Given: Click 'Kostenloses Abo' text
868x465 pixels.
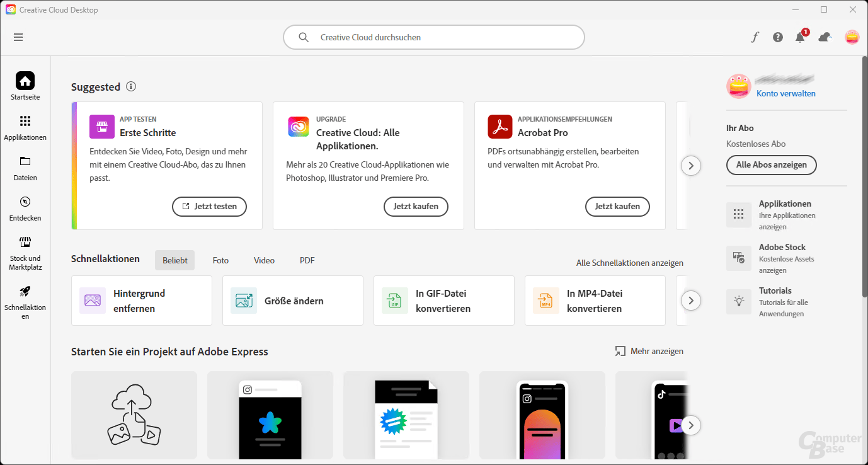Looking at the screenshot, I should pos(756,144).
